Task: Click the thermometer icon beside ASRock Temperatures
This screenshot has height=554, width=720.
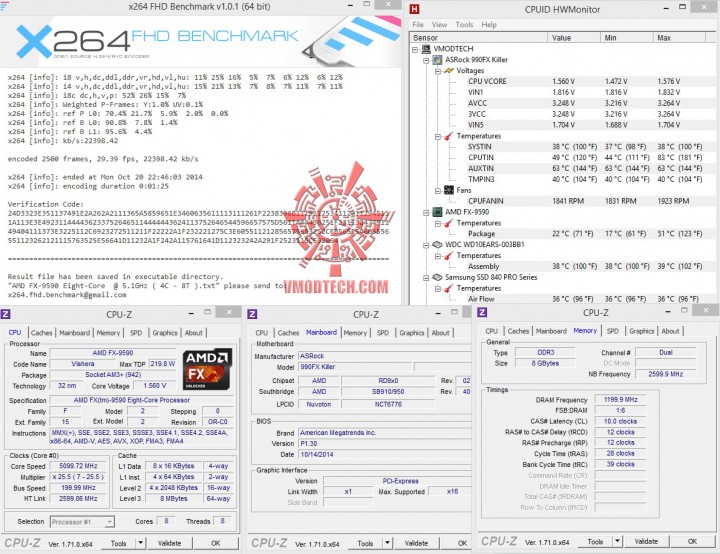Action: click(x=449, y=136)
